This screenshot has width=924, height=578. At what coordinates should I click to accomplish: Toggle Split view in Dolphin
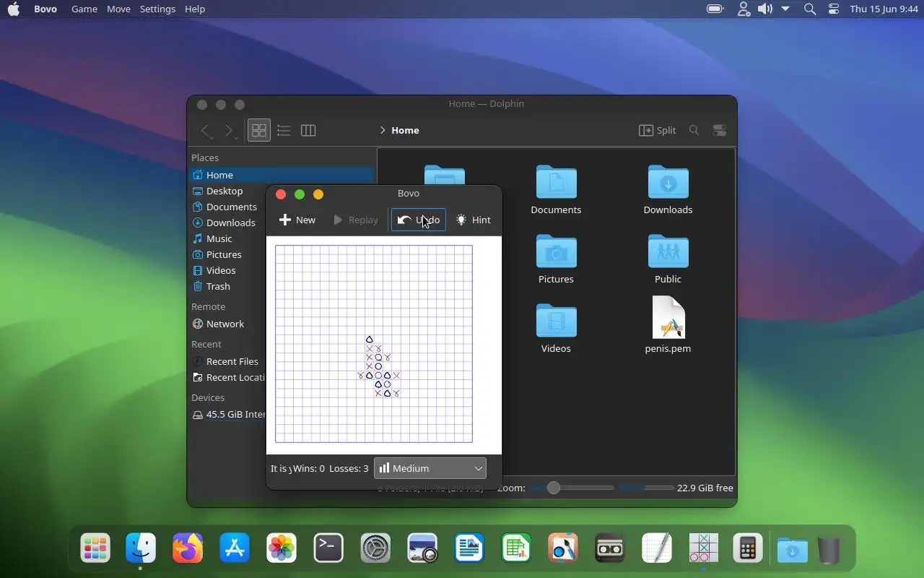pyautogui.click(x=658, y=130)
